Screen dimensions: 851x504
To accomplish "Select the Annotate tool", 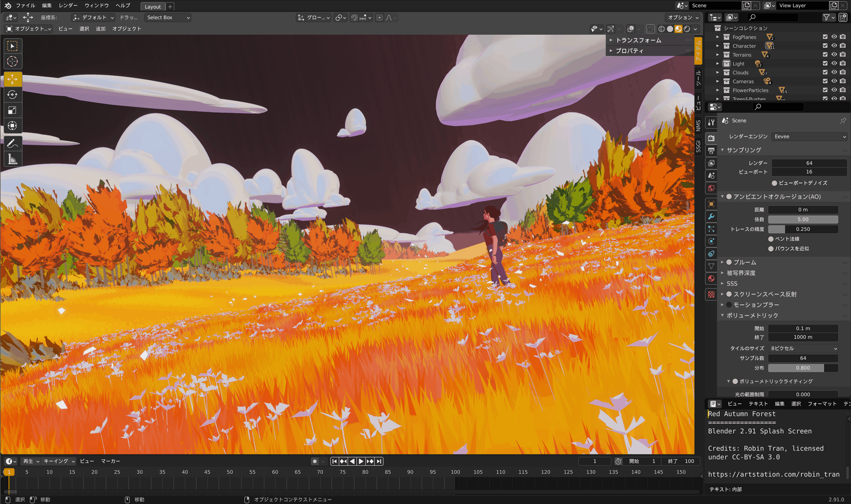I will [12, 144].
